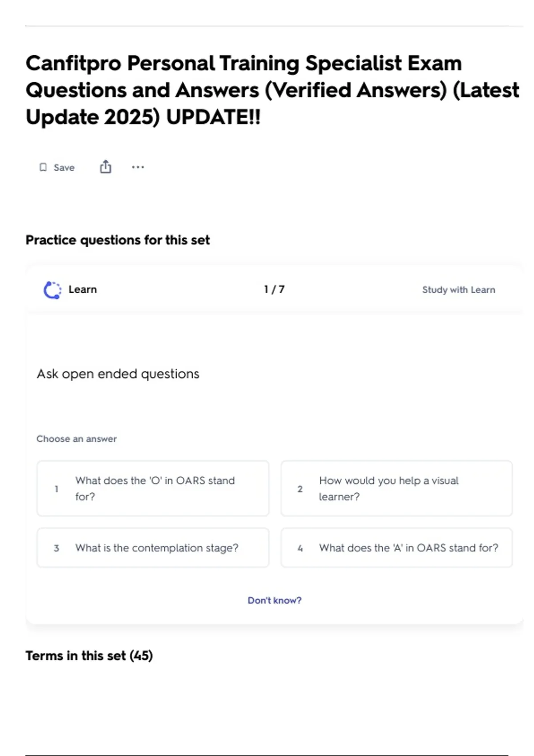Select answer 'How would you help a visual learner?'
534x756 pixels.
coord(396,488)
